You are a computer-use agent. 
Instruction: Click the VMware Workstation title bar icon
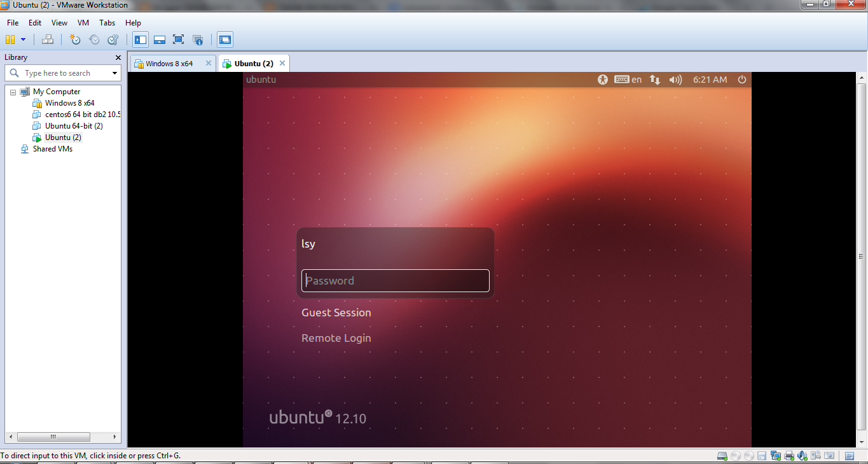click(4, 5)
